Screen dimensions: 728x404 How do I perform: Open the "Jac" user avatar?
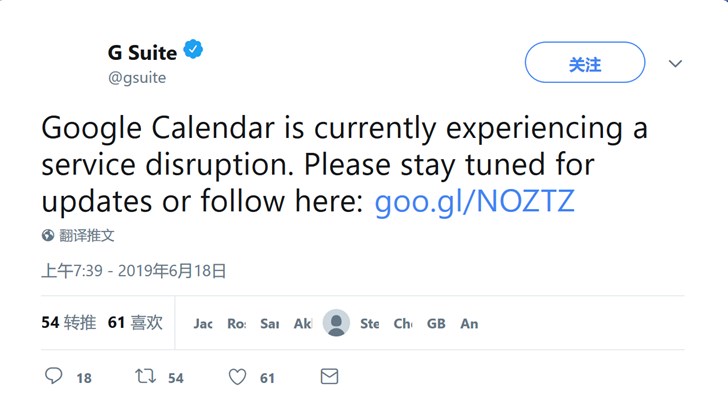tap(203, 324)
